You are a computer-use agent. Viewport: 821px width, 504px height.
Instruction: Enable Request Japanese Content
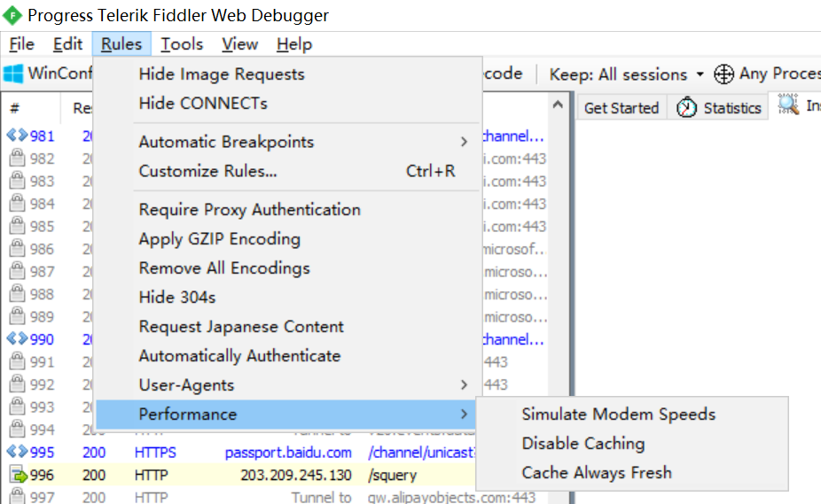click(287, 327)
